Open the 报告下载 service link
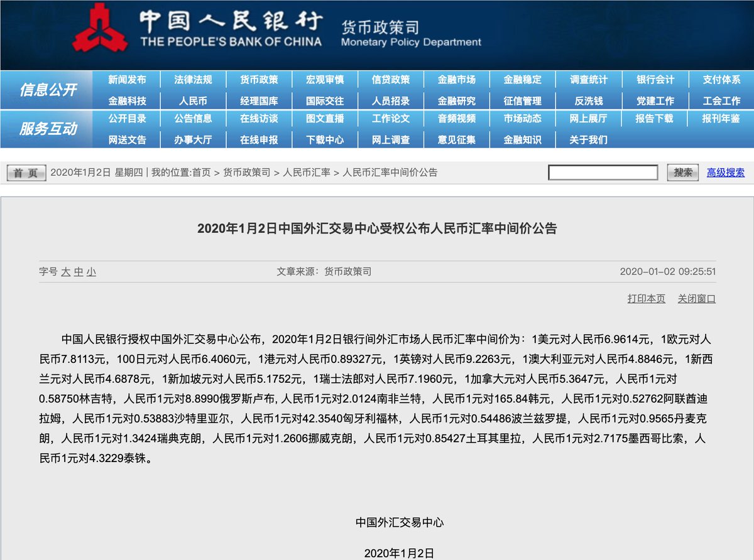 coord(655,119)
